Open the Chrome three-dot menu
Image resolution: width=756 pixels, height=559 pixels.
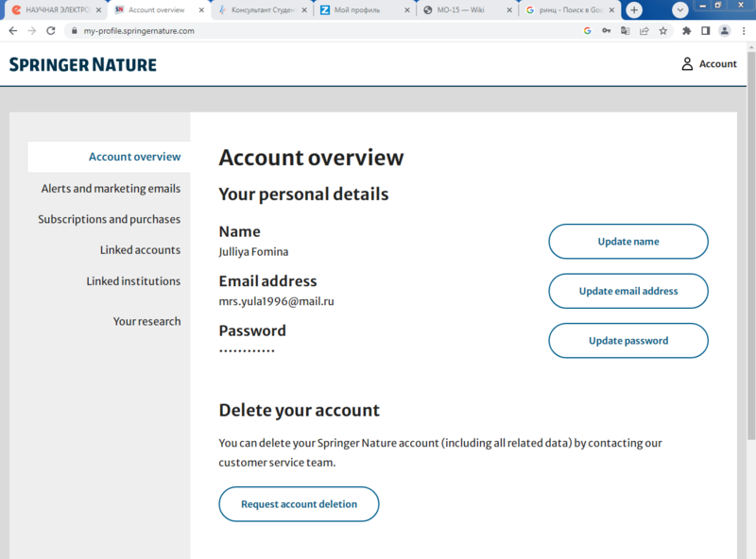(744, 31)
